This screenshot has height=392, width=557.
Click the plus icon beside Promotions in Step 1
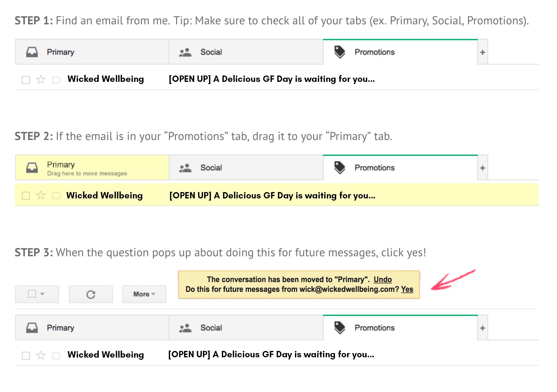tap(483, 52)
